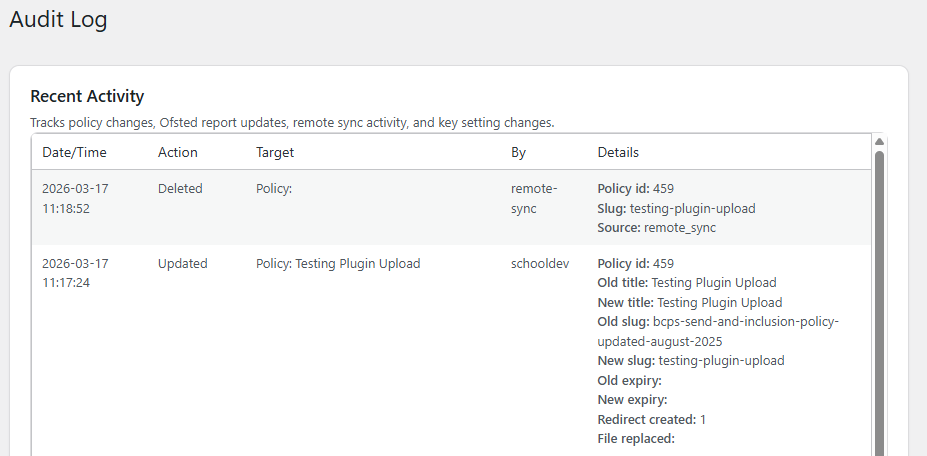
Task: Select the Target column header
Action: (275, 152)
